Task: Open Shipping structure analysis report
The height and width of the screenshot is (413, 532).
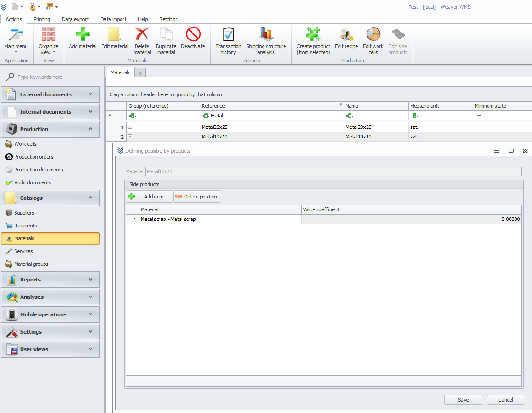Action: tap(266, 40)
